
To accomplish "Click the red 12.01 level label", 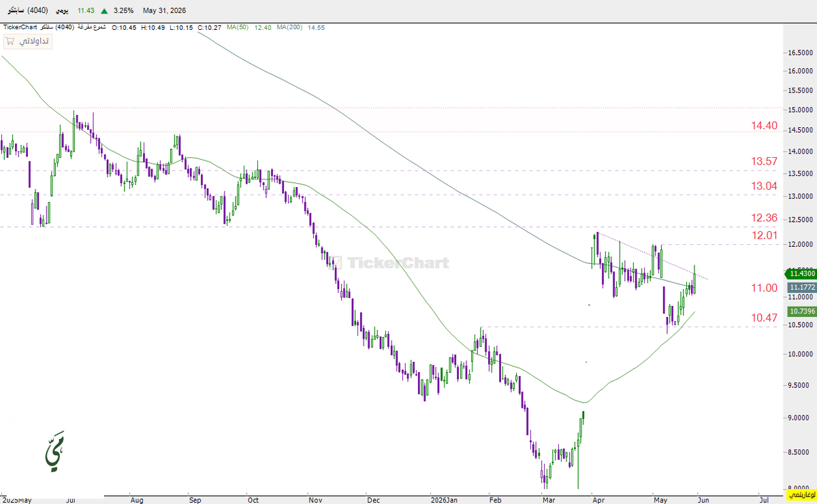I will [764, 235].
